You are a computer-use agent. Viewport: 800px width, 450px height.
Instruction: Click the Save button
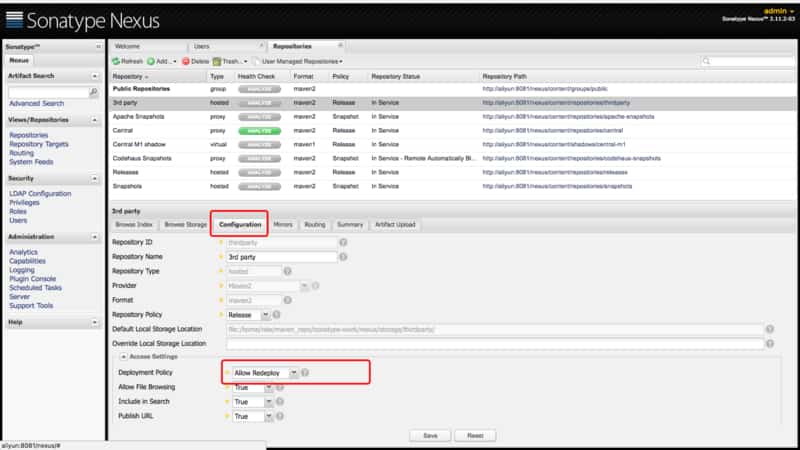[430, 436]
